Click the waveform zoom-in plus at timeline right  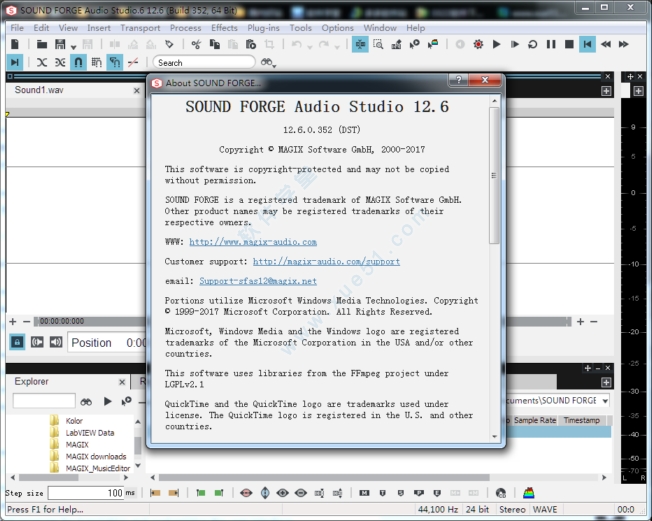click(580, 321)
